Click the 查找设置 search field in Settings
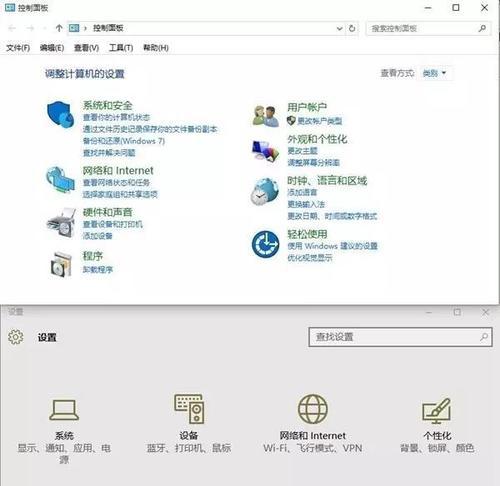The width and height of the screenshot is (500, 486). [x=400, y=337]
